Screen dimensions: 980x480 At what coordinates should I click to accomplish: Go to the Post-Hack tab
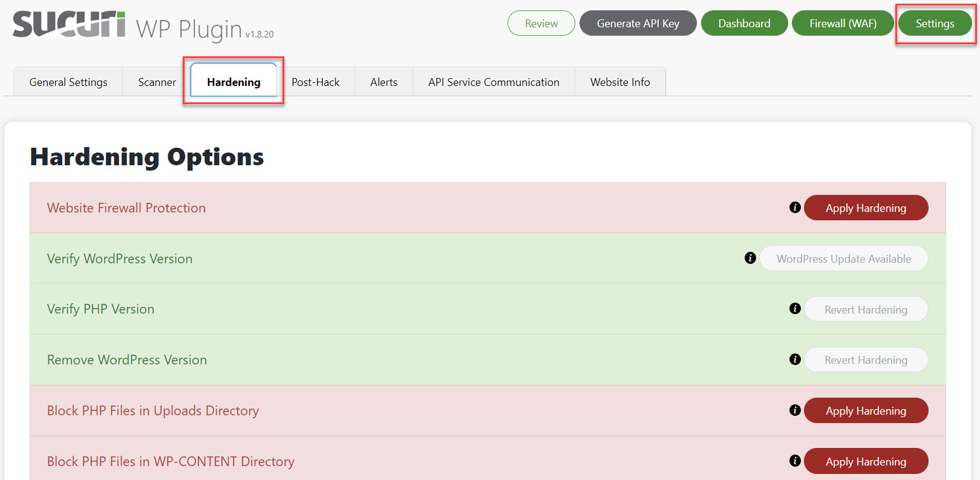point(315,82)
